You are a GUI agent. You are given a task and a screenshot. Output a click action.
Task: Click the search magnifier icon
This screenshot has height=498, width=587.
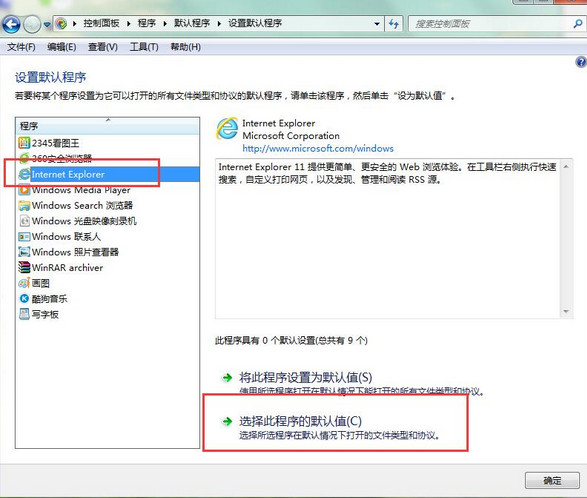578,24
